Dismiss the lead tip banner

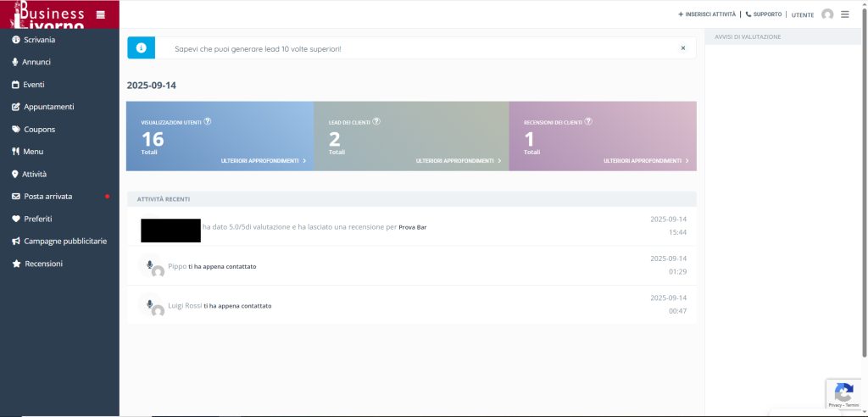[683, 48]
